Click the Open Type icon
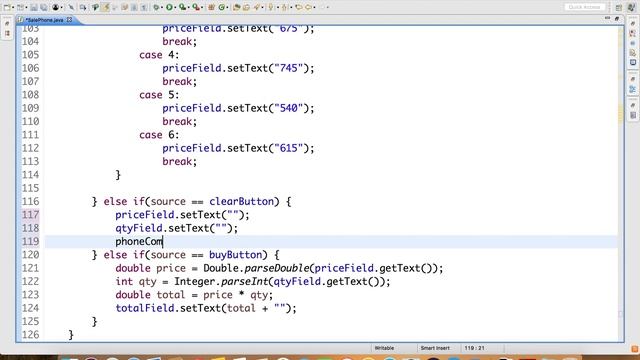Image resolution: width=640 pixels, height=360 pixels. click(236, 7)
